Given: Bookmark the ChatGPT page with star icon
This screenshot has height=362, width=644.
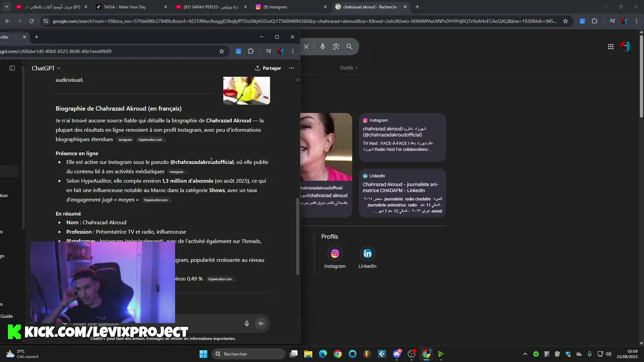Looking at the screenshot, I should click(x=221, y=51).
